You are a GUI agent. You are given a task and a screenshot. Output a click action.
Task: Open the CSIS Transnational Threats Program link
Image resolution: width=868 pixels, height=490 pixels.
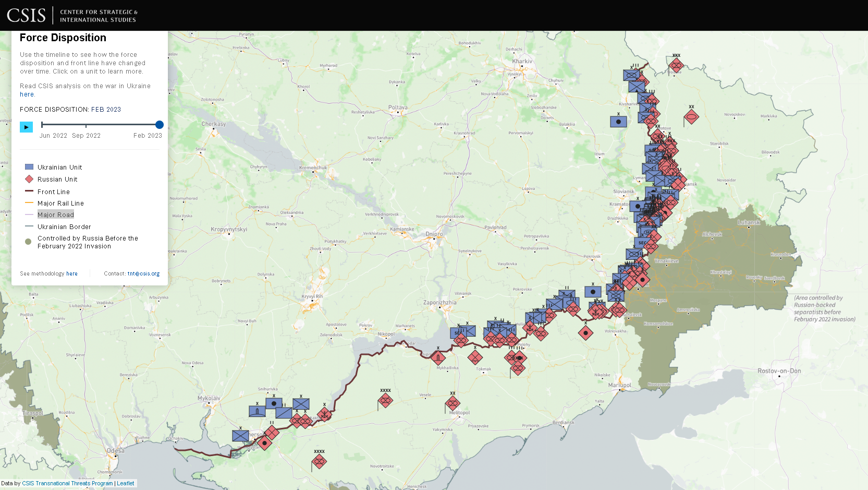(67, 483)
